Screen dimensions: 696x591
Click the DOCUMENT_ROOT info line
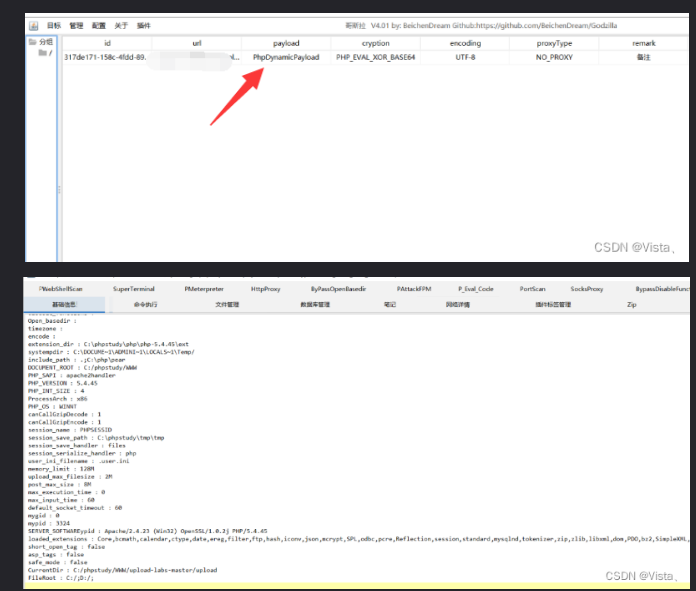83,368
